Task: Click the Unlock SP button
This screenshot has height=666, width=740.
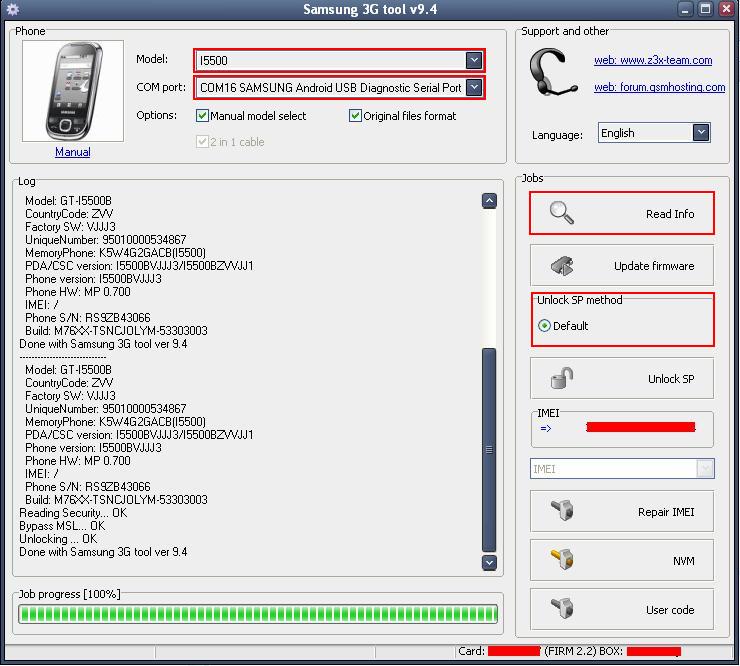Action: [x=622, y=378]
